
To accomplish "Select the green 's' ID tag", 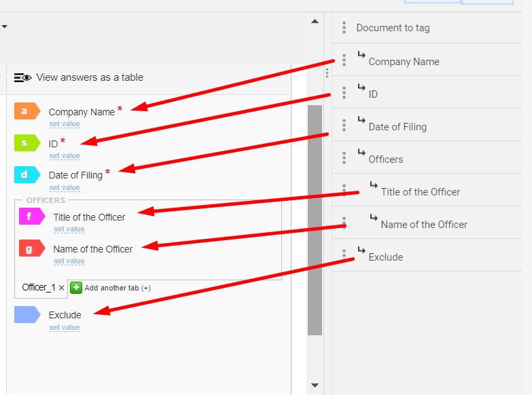I will click(27, 143).
